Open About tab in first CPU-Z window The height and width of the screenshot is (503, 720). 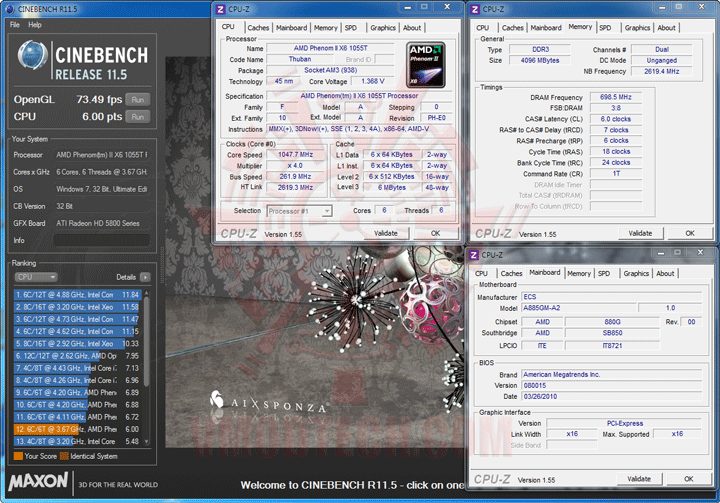point(412,28)
